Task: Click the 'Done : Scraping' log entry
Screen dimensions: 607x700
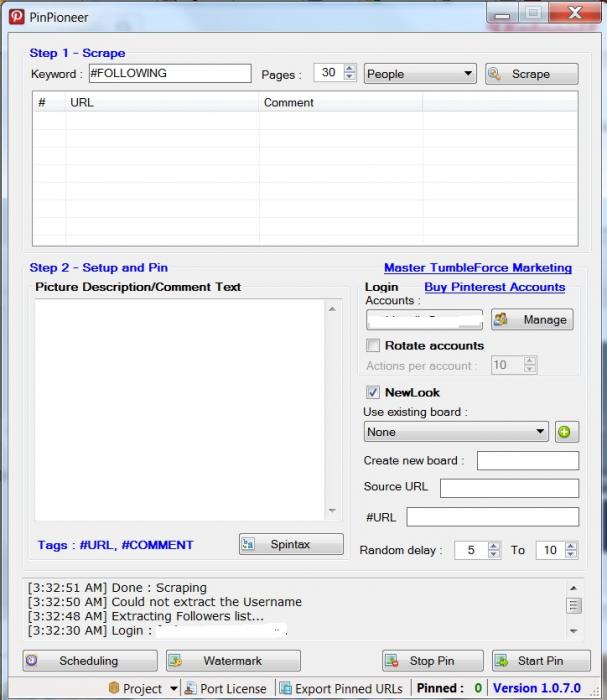Action: pos(117,588)
